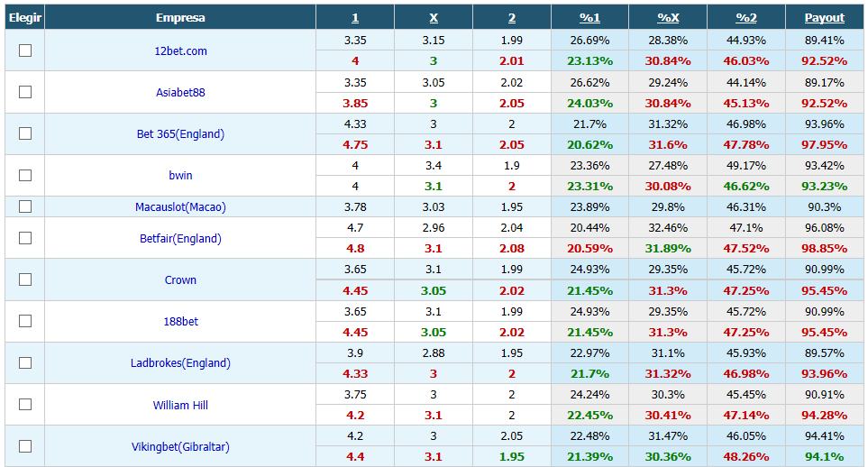Click Betfair %X value 32.46%
This screenshot has height=467, width=868.
tap(668, 228)
